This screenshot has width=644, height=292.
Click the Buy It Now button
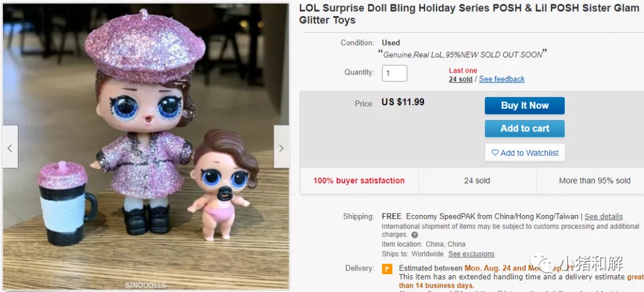pyautogui.click(x=525, y=106)
